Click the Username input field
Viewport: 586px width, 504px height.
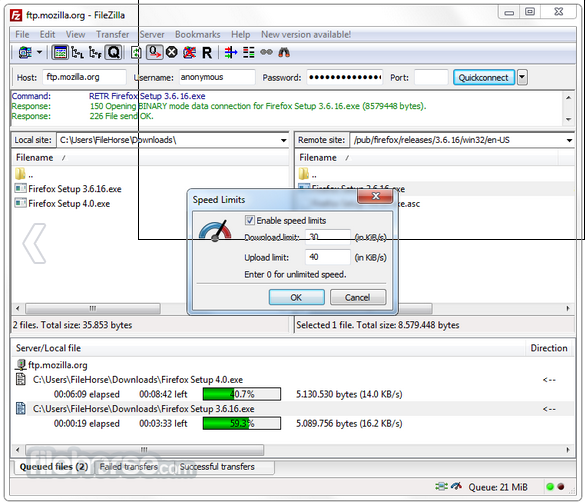click(217, 77)
